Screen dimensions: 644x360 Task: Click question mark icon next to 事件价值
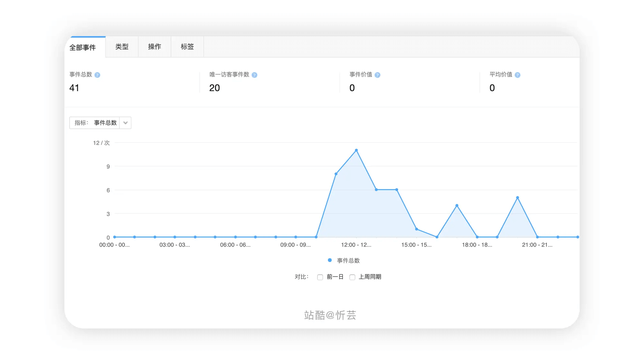pyautogui.click(x=377, y=75)
